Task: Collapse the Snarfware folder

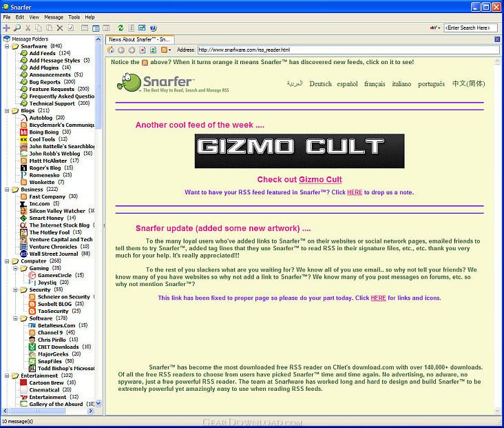Action: (x=7, y=46)
